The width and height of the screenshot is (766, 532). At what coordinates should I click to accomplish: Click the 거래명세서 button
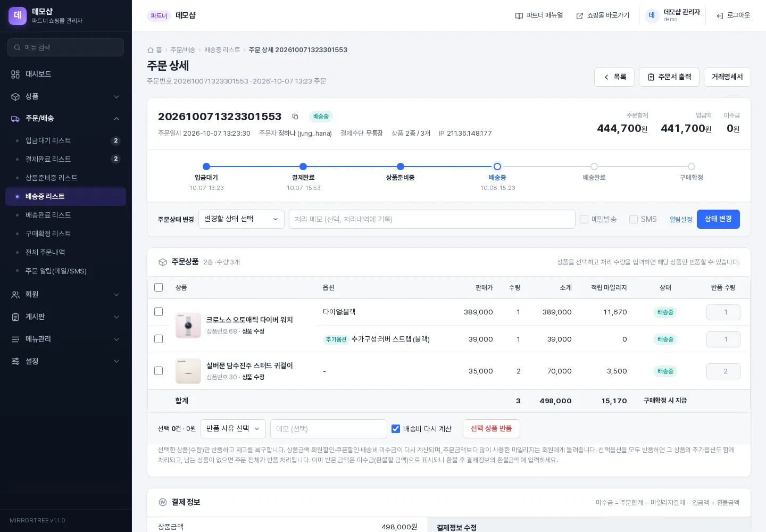(727, 77)
